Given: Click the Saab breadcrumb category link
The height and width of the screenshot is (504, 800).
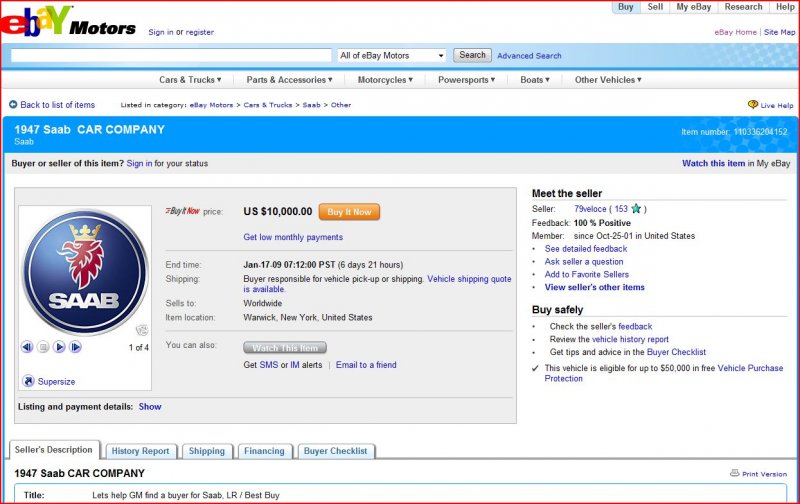Looking at the screenshot, I should click(x=311, y=105).
